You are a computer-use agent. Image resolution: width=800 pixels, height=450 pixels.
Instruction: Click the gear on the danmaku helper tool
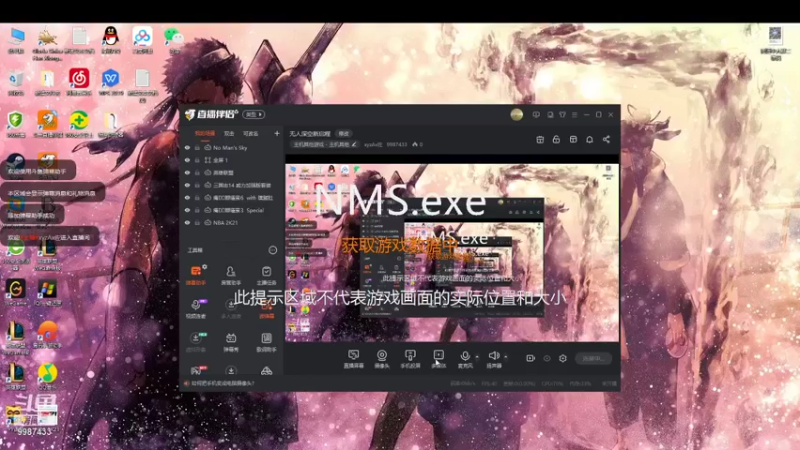click(x=204, y=267)
